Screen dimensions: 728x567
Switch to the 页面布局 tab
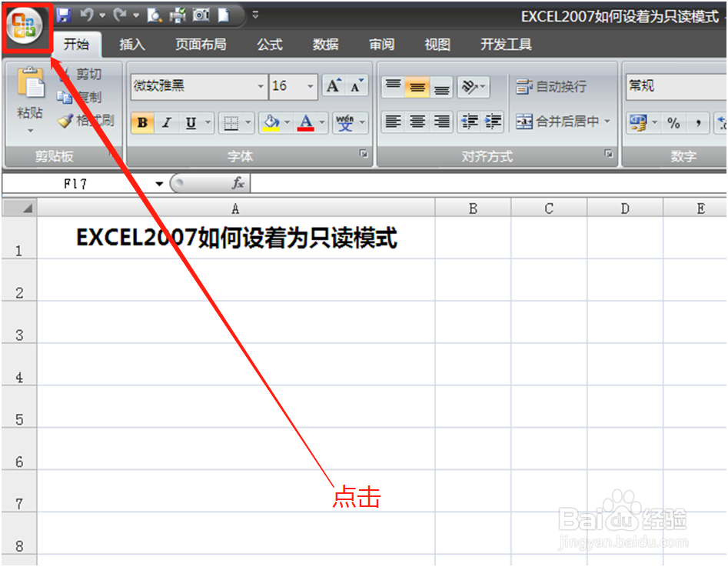coord(201,44)
